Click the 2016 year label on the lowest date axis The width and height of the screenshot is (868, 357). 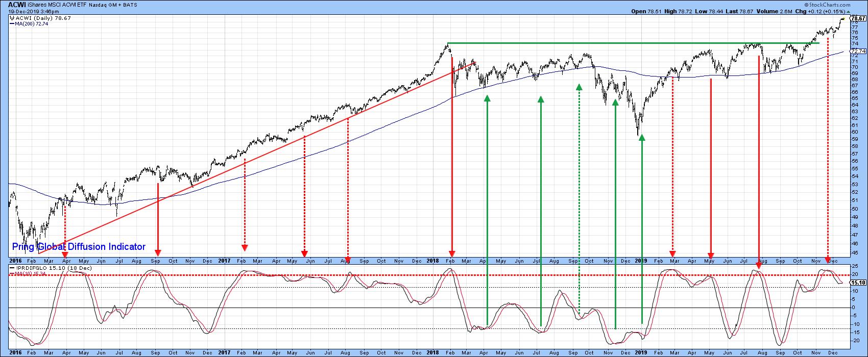point(15,352)
